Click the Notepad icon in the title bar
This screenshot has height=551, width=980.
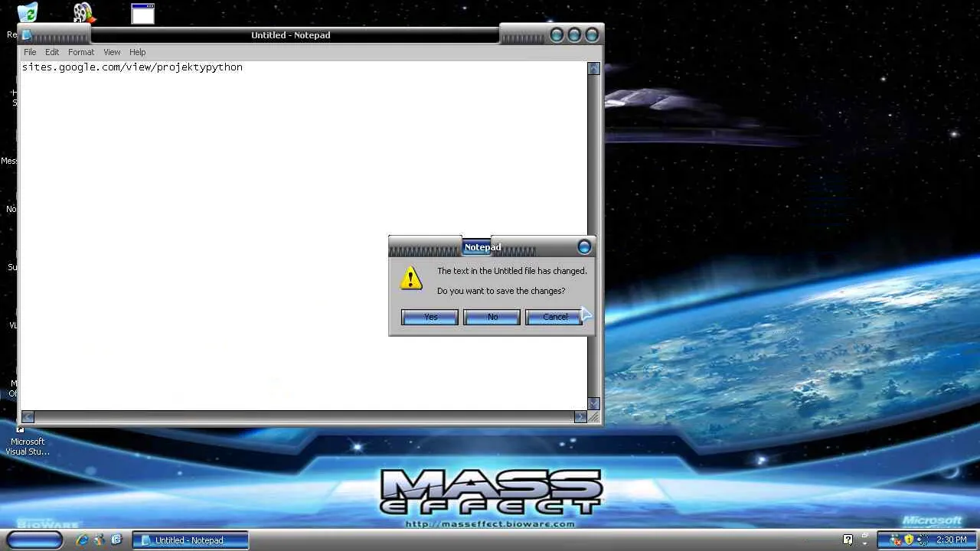(27, 35)
